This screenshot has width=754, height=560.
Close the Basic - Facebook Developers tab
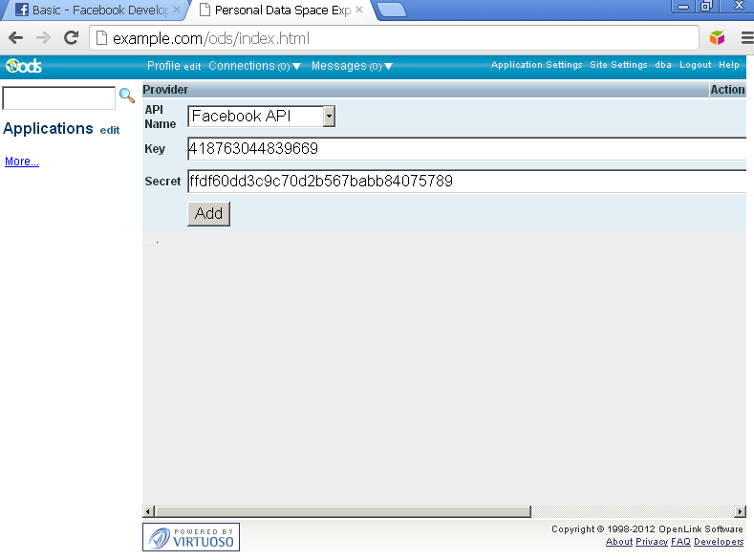click(177, 10)
